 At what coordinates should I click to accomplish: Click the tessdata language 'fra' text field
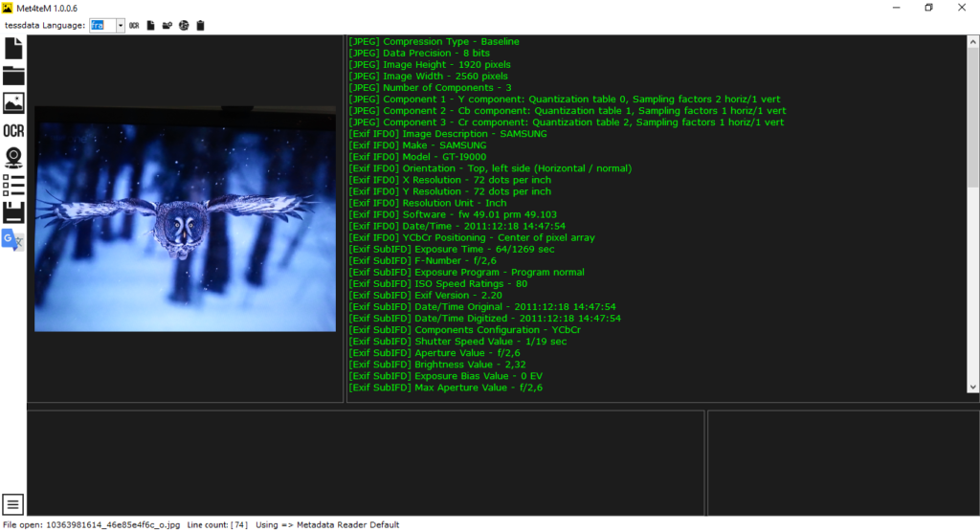[102, 25]
